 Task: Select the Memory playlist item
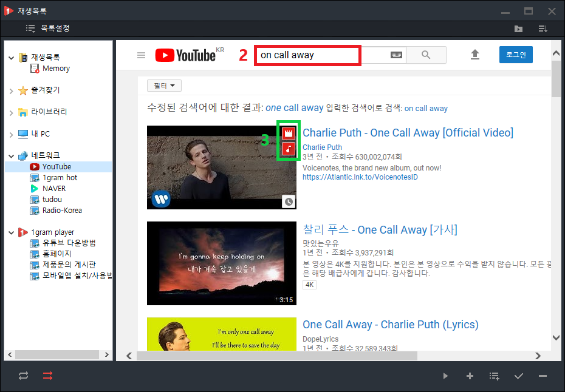(x=50, y=69)
